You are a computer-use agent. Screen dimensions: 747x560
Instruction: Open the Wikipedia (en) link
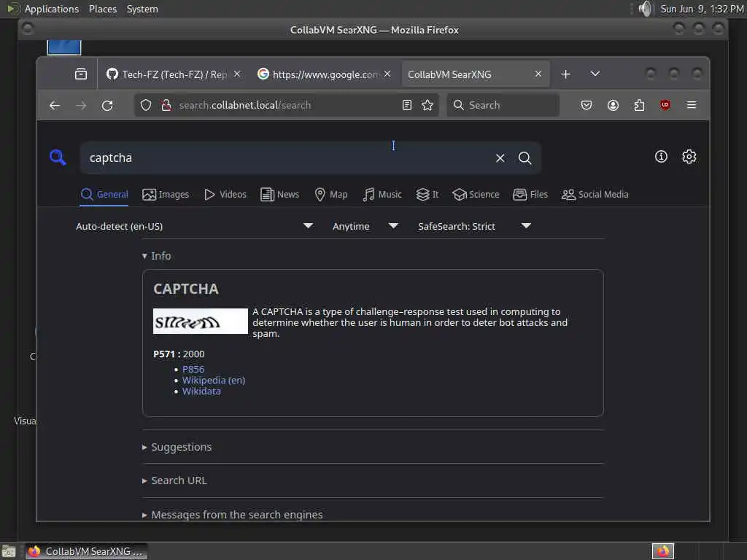pyautogui.click(x=214, y=381)
